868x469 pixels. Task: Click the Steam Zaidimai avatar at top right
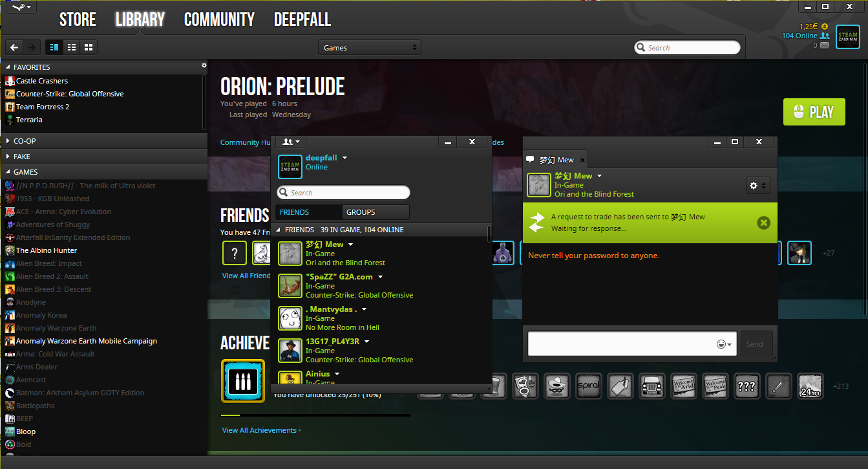(847, 37)
